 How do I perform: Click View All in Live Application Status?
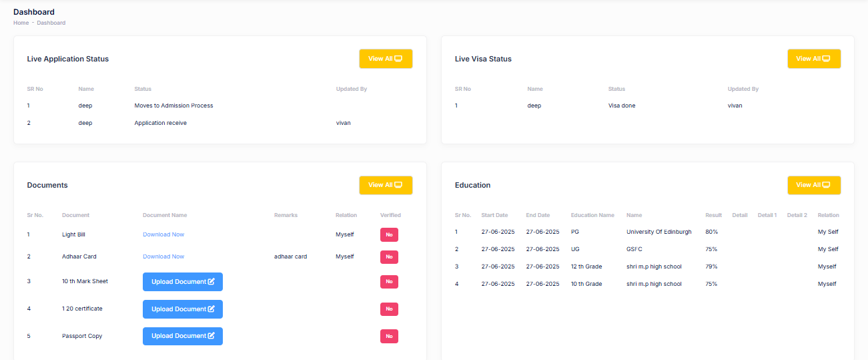tap(386, 59)
